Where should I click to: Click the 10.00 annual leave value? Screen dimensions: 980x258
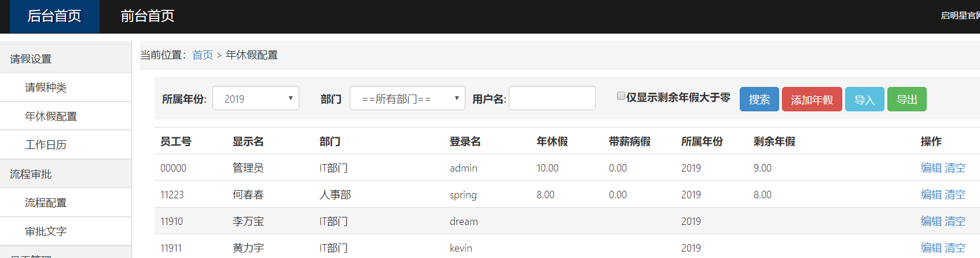coord(548,168)
